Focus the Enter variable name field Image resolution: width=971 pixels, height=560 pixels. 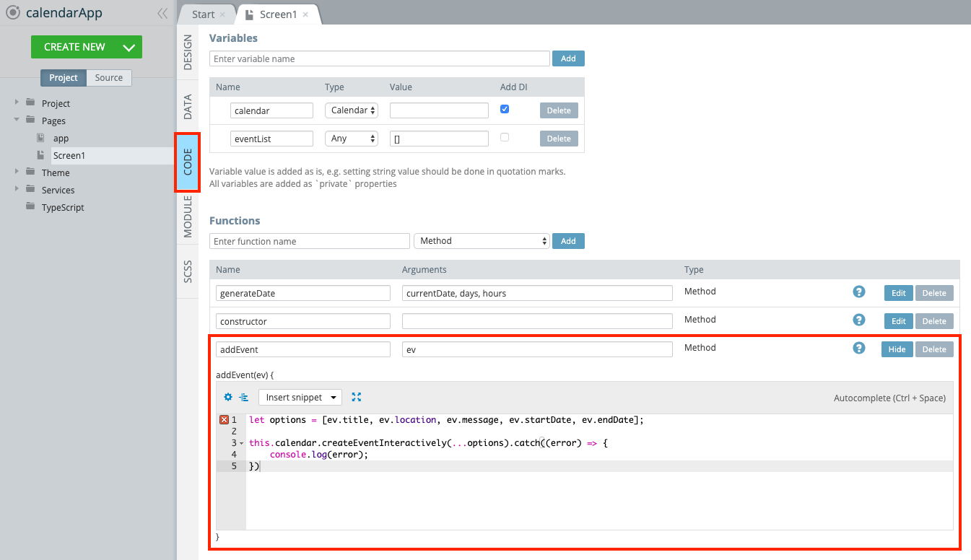click(x=380, y=58)
